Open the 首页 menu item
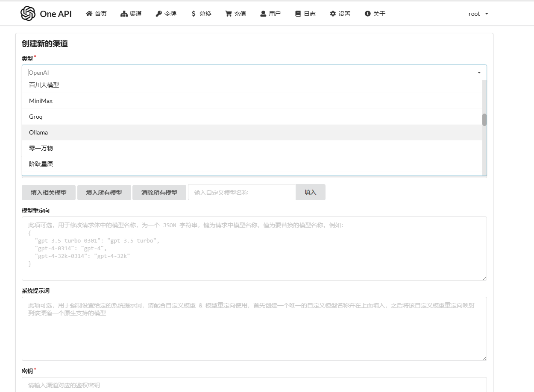The width and height of the screenshot is (534, 392). tap(96, 14)
